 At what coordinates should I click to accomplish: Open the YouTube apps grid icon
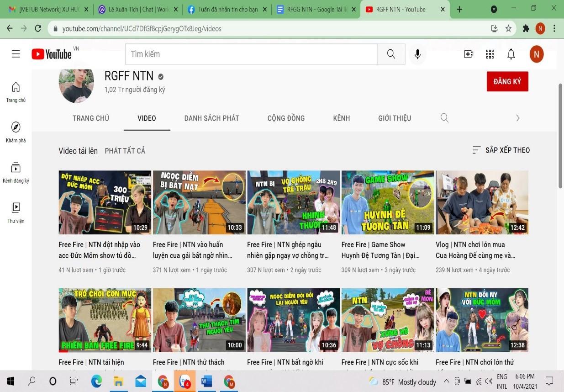pyautogui.click(x=490, y=54)
